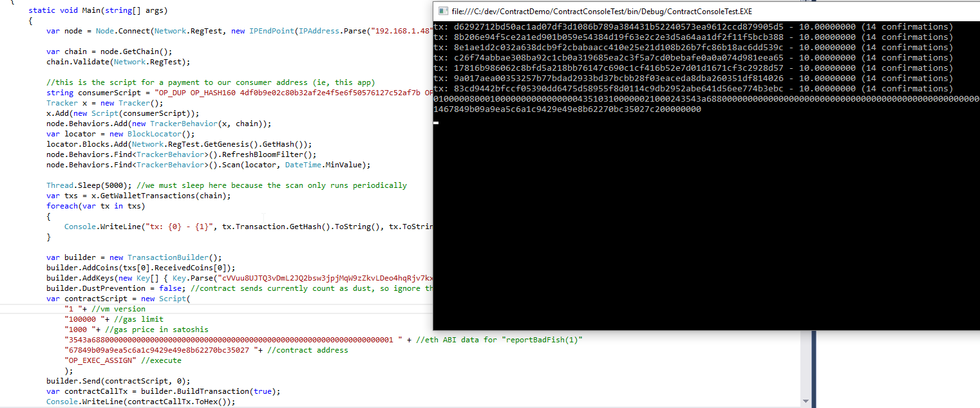Click the console line starting 'tx: 9a017aea0035'
This screenshot has height=408, width=980.
coord(693,79)
